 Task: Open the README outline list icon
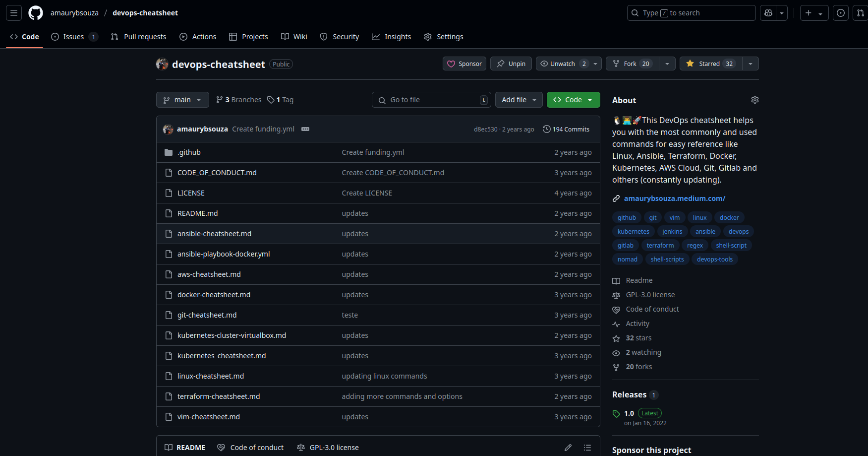tap(587, 448)
